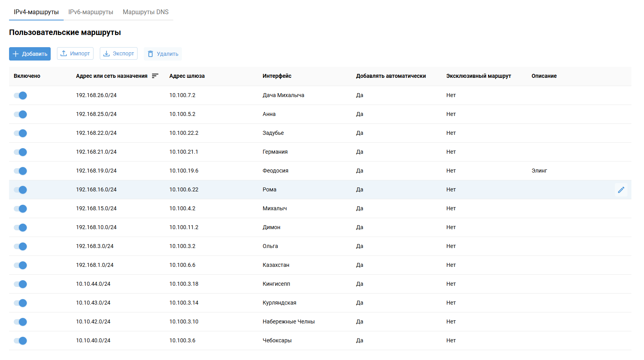Open the Маршруты DNS tab
Image resolution: width=644 pixels, height=360 pixels.
(x=145, y=12)
